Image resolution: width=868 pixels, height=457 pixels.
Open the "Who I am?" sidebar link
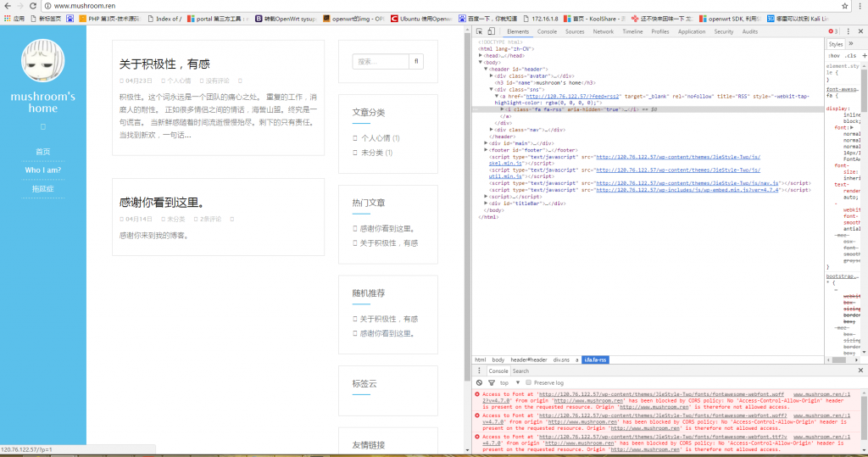(42, 170)
